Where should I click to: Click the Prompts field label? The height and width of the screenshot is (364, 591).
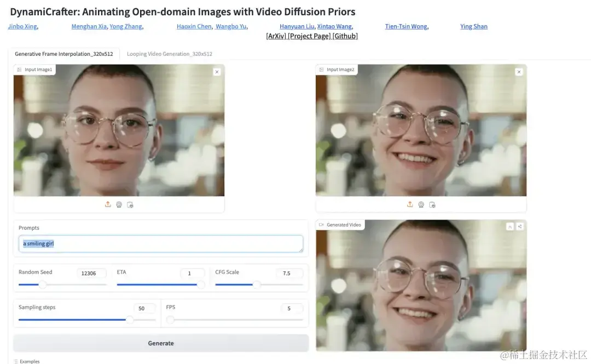(x=28, y=228)
